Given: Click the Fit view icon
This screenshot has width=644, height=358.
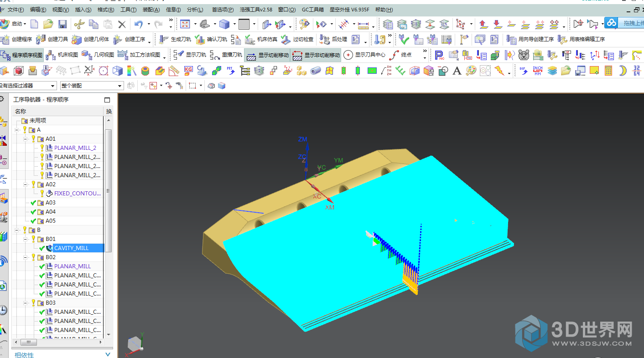Looking at the screenshot, I should click(185, 24).
